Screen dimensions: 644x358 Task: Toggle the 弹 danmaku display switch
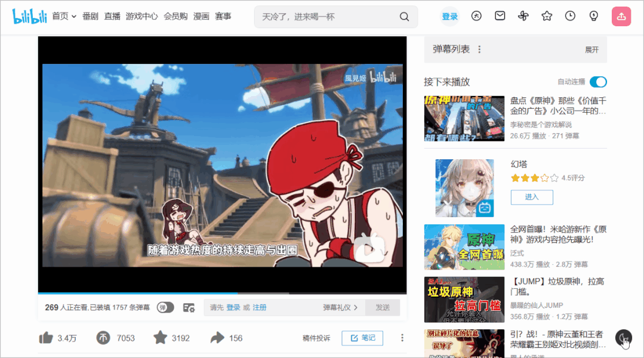pos(165,307)
